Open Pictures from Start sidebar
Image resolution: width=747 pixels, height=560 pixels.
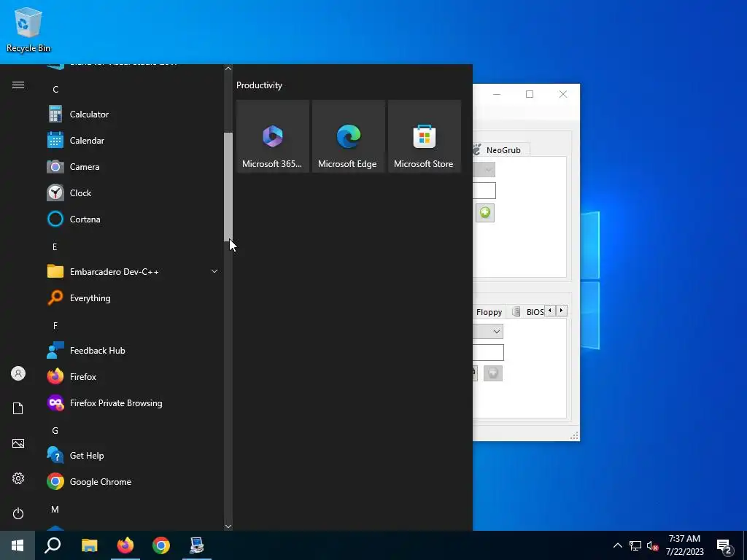18,443
